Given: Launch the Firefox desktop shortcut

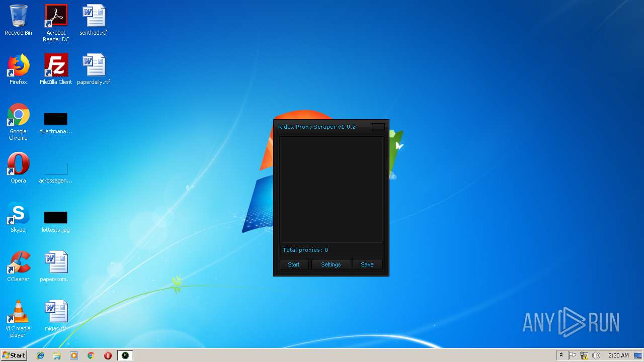Looking at the screenshot, I should [x=18, y=69].
